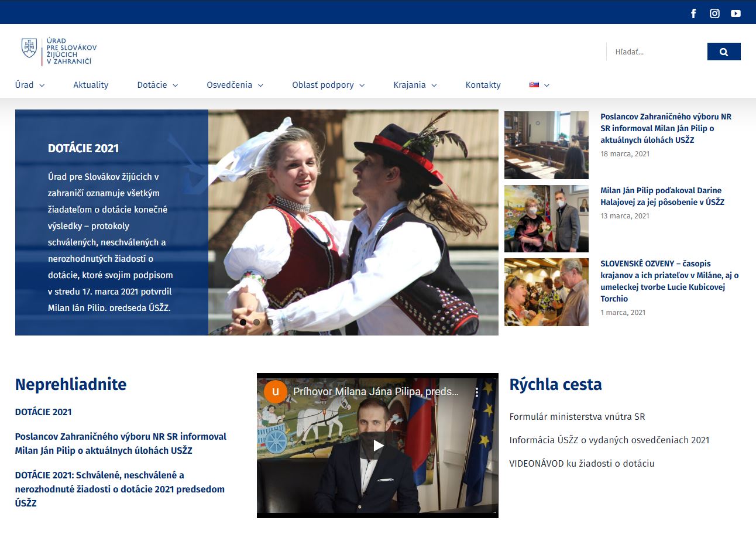
Task: Click the Neprehliadnite heading
Action: (x=71, y=385)
